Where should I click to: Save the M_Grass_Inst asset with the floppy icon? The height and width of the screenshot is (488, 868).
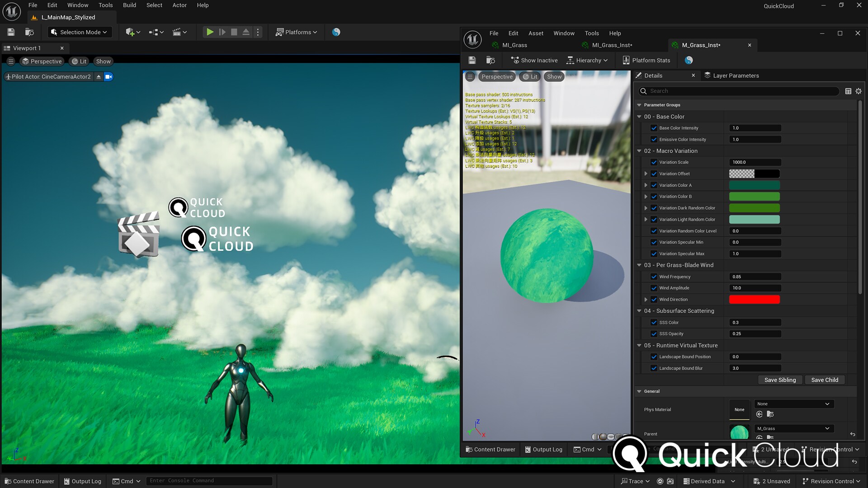[472, 60]
